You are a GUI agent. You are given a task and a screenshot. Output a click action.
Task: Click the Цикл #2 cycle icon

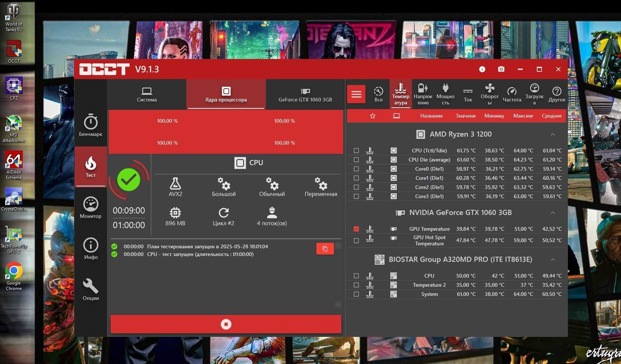tap(224, 216)
